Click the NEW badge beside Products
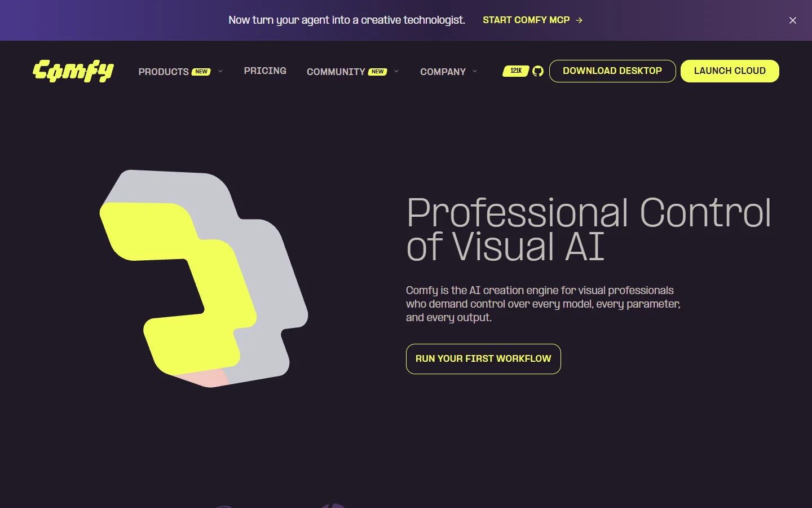 201,72
